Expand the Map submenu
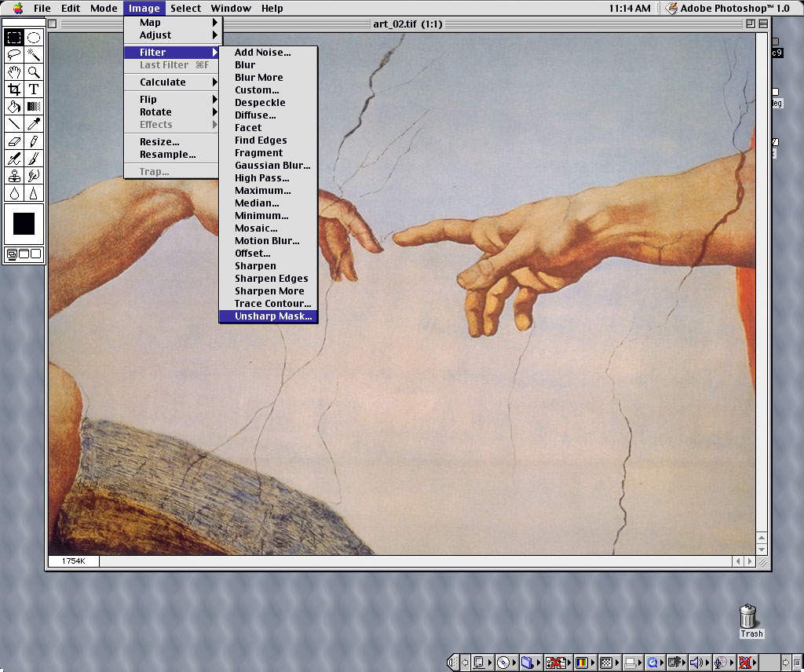 [171, 23]
